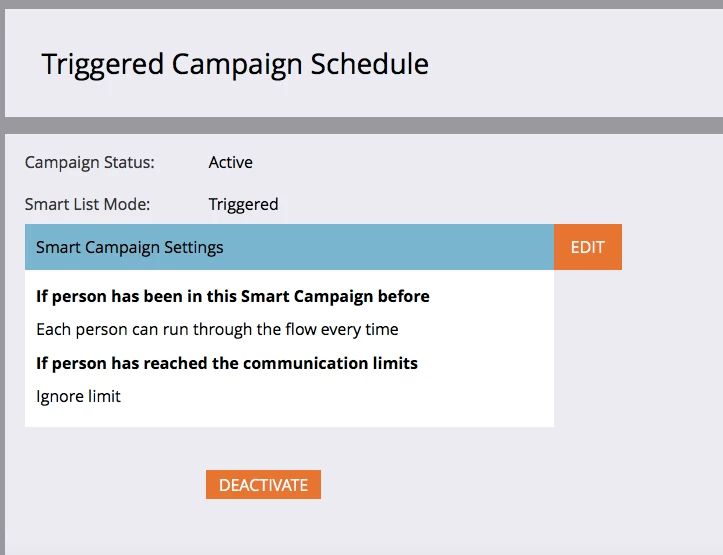Click the orange EDIT button
Image resolution: width=723 pixels, height=555 pixels.
pos(587,247)
